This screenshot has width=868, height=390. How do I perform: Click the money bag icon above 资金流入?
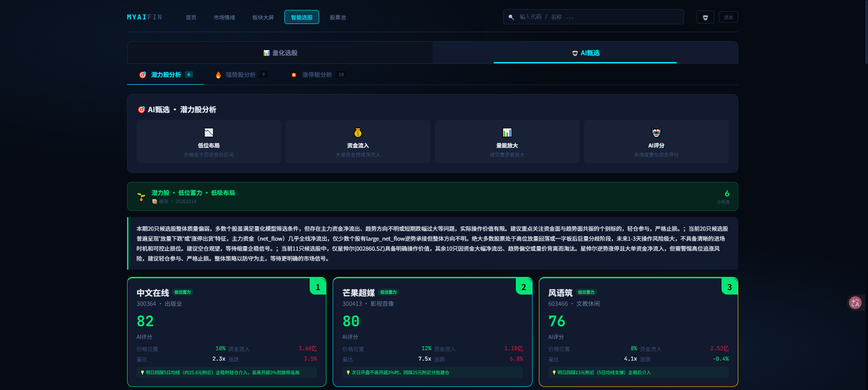[x=358, y=133]
